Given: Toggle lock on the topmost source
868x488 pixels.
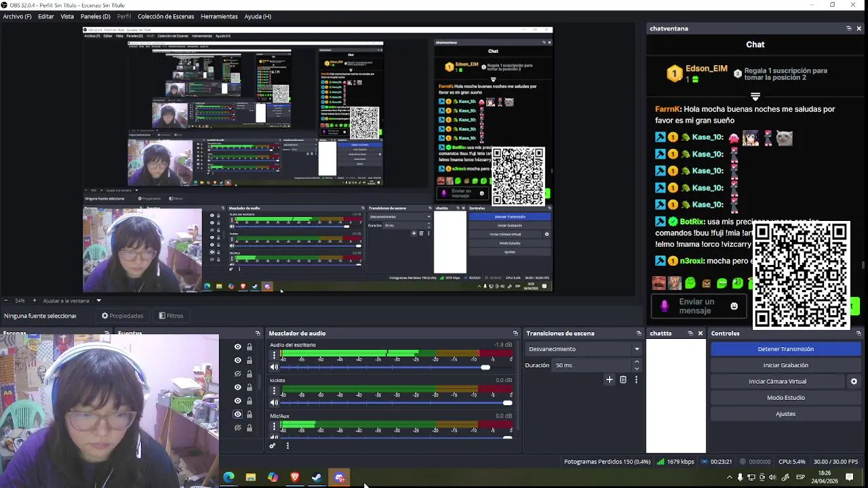Looking at the screenshot, I should click(249, 347).
